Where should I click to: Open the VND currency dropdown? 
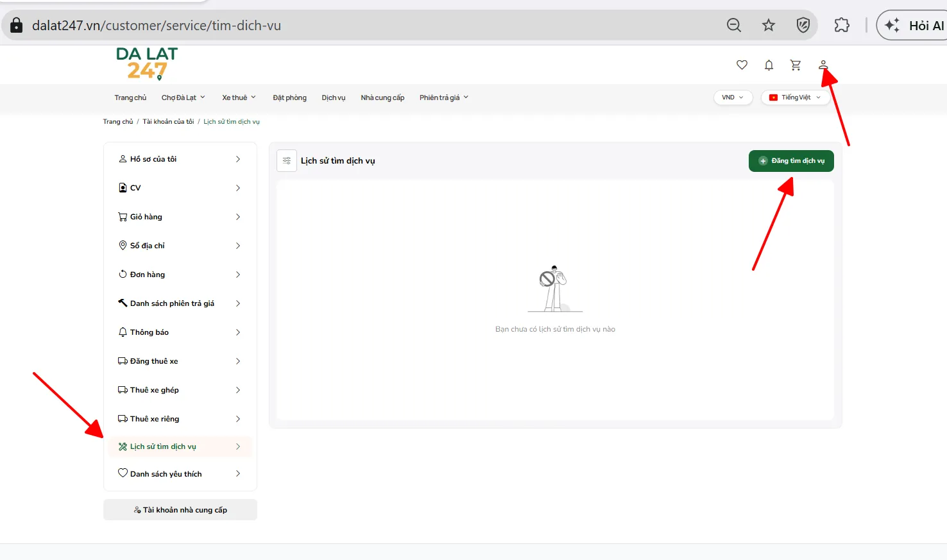pyautogui.click(x=733, y=98)
